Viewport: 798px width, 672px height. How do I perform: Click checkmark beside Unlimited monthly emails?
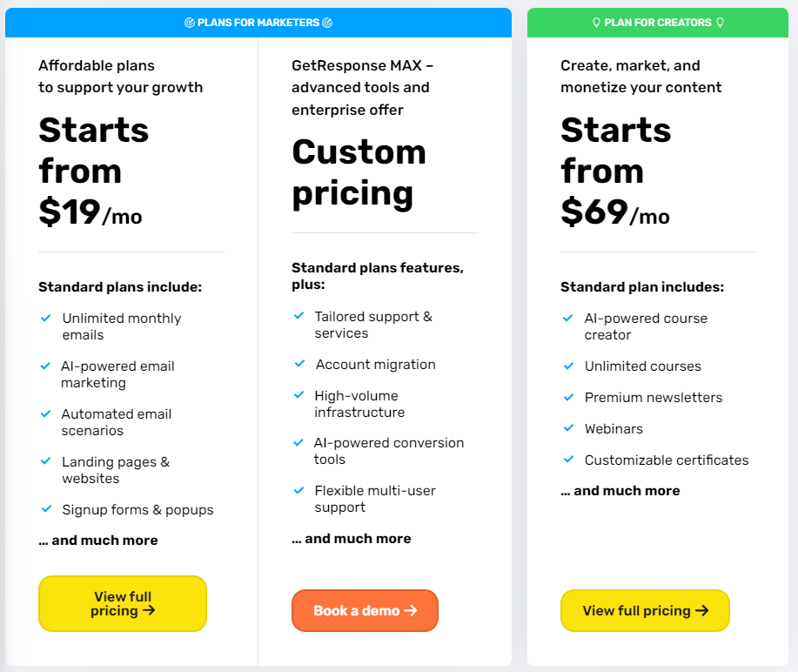tap(46, 319)
